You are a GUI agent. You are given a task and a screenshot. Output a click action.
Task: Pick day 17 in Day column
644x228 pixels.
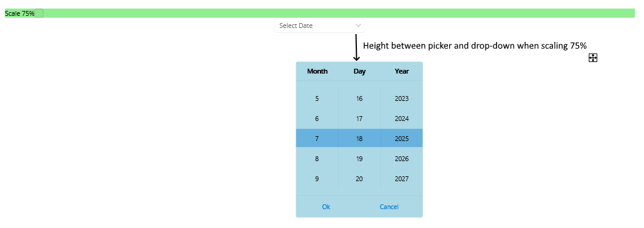tap(359, 119)
